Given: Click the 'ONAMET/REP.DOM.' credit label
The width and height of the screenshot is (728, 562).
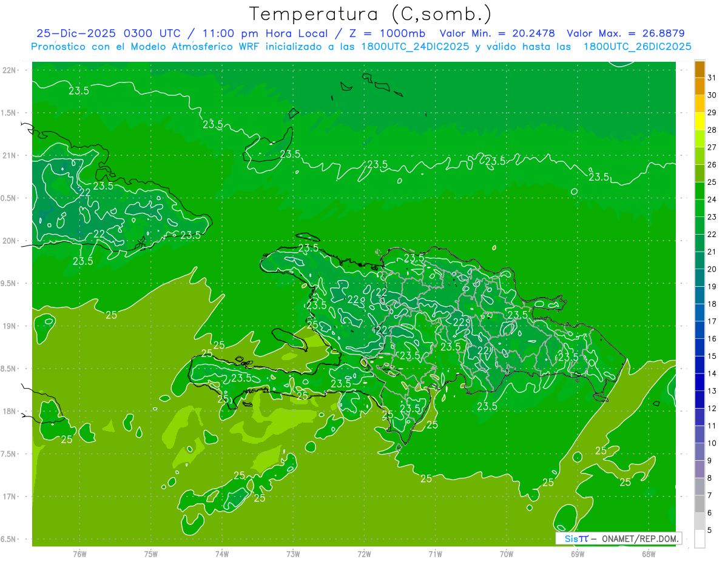Looking at the screenshot, I should (x=640, y=538).
